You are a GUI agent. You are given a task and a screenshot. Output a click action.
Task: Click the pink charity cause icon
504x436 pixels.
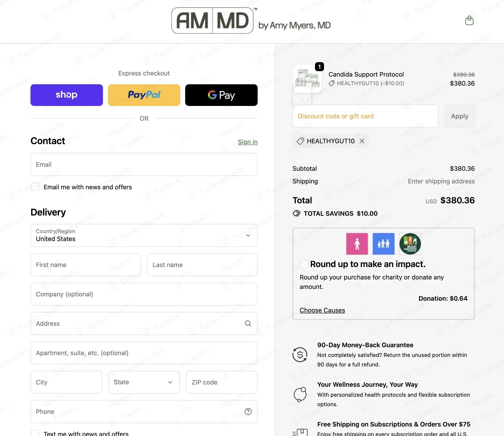[357, 244]
